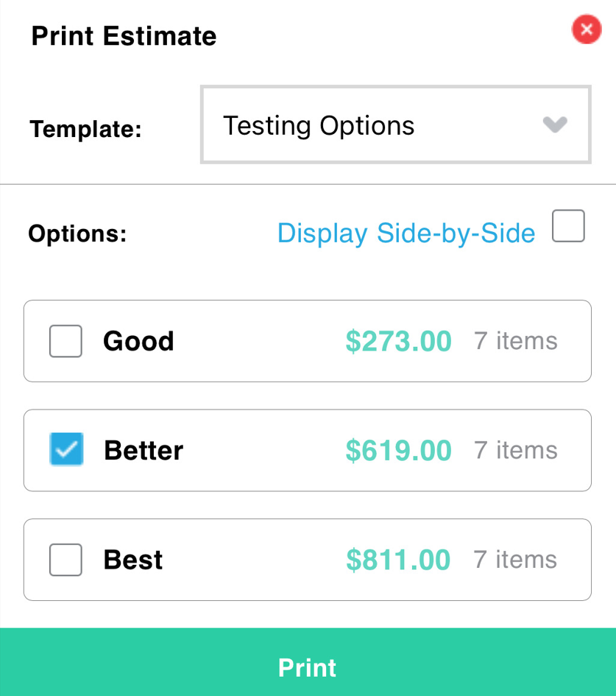The height and width of the screenshot is (696, 616).
Task: Uncheck the Better option checkbox
Action: [x=66, y=449]
